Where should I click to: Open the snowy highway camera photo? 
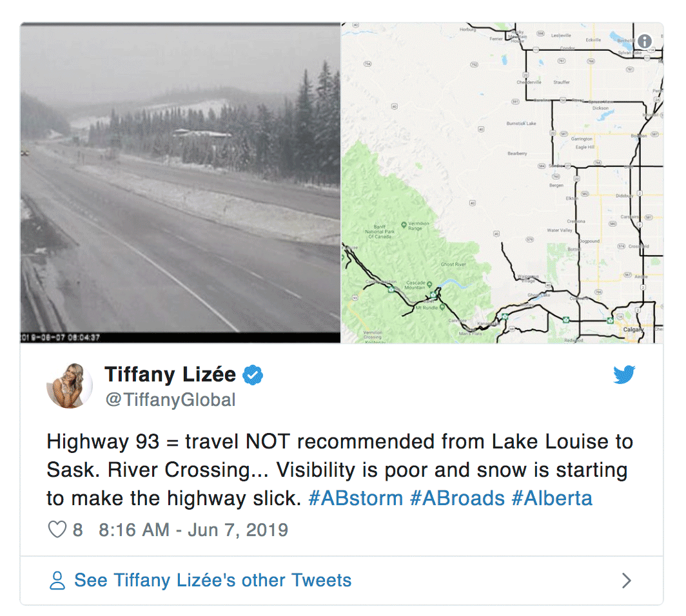tap(181, 183)
